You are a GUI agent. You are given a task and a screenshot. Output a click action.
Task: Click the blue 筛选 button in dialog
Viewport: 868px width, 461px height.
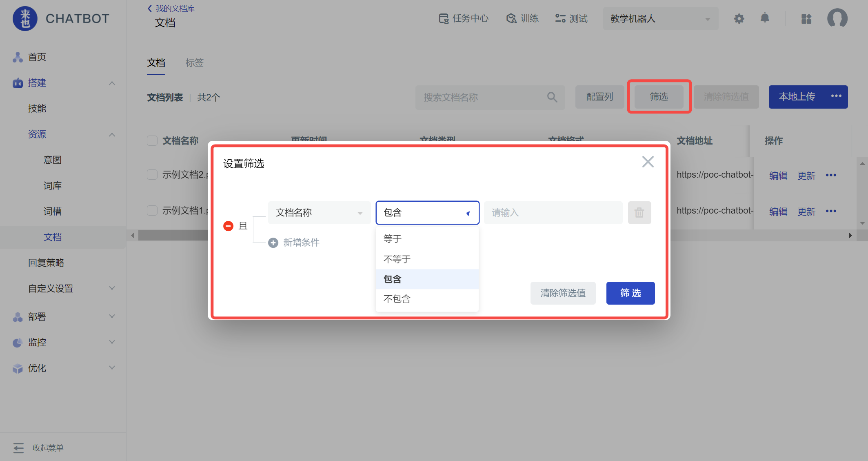pyautogui.click(x=630, y=293)
